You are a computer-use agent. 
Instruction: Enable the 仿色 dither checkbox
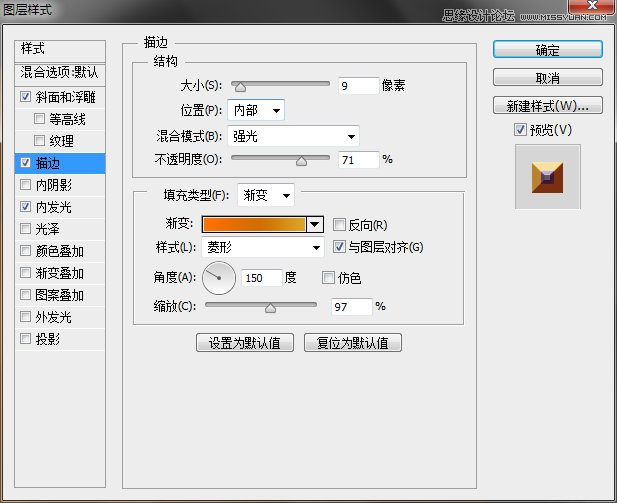(x=328, y=277)
